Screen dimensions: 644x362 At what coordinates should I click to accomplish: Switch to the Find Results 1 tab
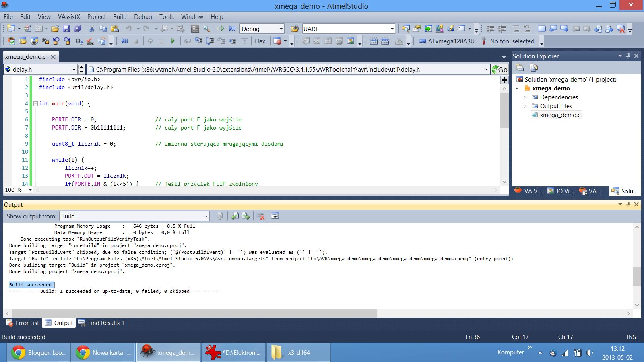click(101, 323)
